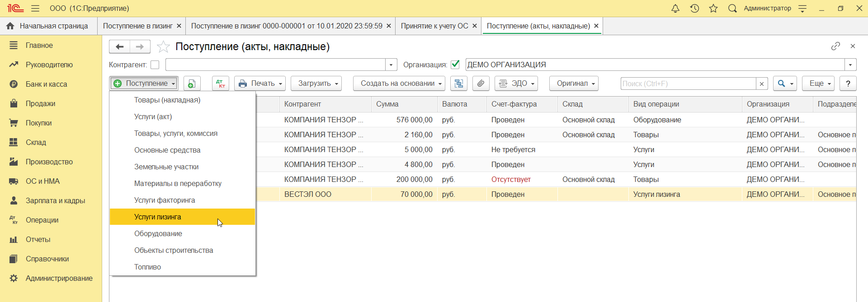Open the Создать на основании dropdown

click(x=399, y=84)
